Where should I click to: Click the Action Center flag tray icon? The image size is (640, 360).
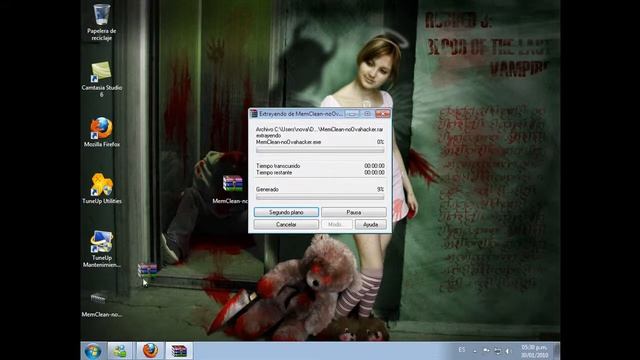tap(486, 350)
